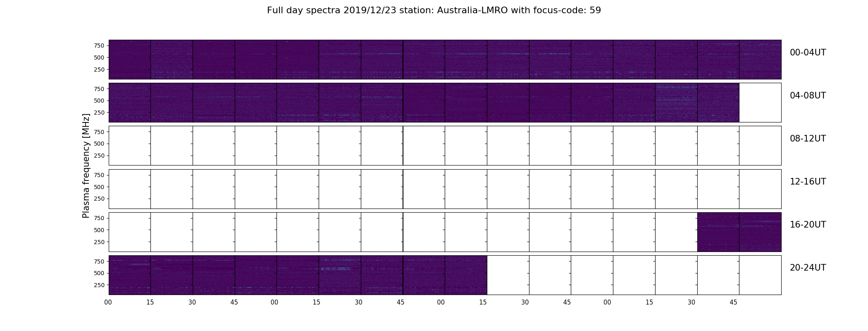This screenshot has height=331, width=868.
Task: Click the final data segment in the 16-20UT row
Action: coord(760,232)
